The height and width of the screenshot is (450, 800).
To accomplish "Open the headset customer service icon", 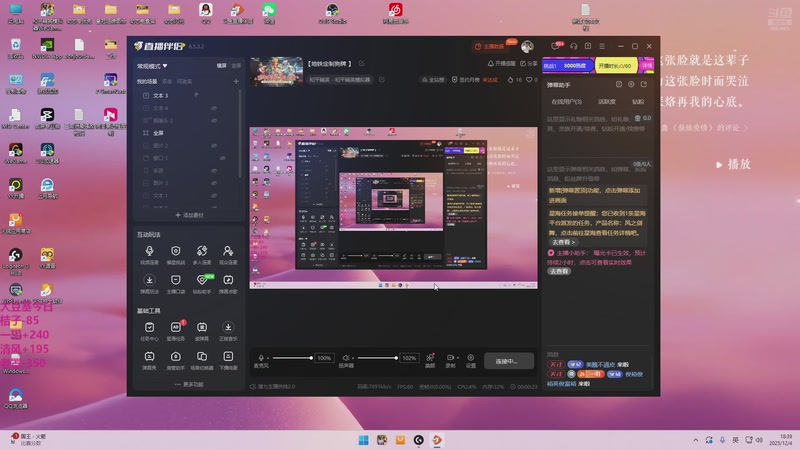I will (573, 46).
